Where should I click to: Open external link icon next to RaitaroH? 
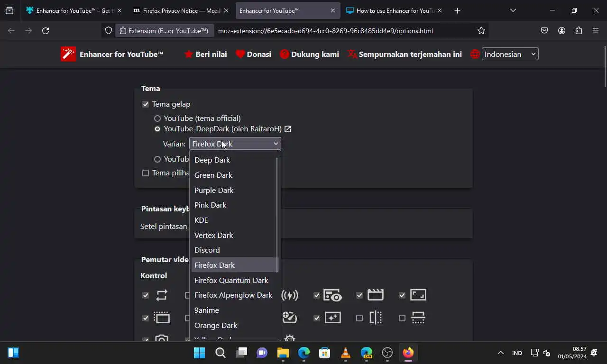pyautogui.click(x=288, y=129)
